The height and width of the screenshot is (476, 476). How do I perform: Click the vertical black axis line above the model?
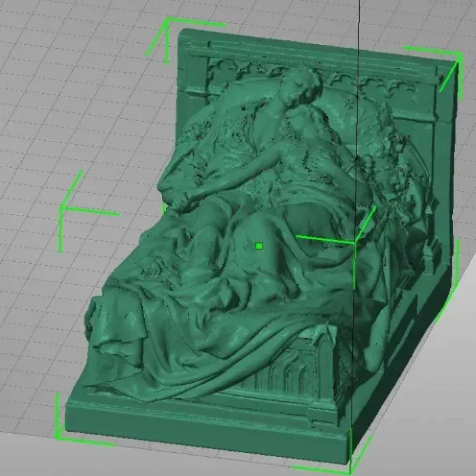pyautogui.click(x=358, y=27)
